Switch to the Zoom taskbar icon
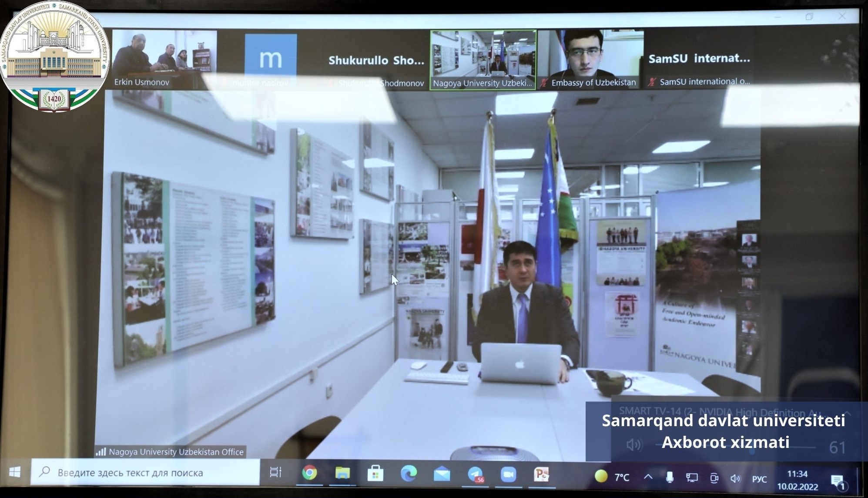 coord(508,474)
